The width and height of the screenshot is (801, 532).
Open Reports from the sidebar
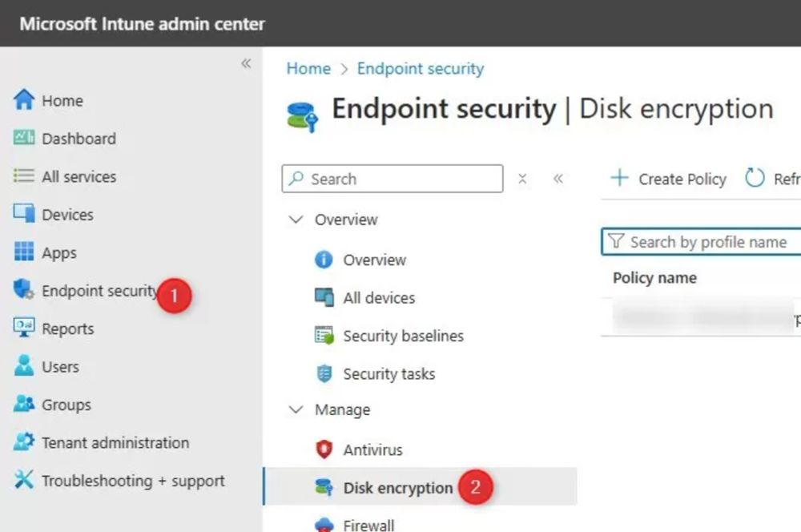click(x=54, y=328)
